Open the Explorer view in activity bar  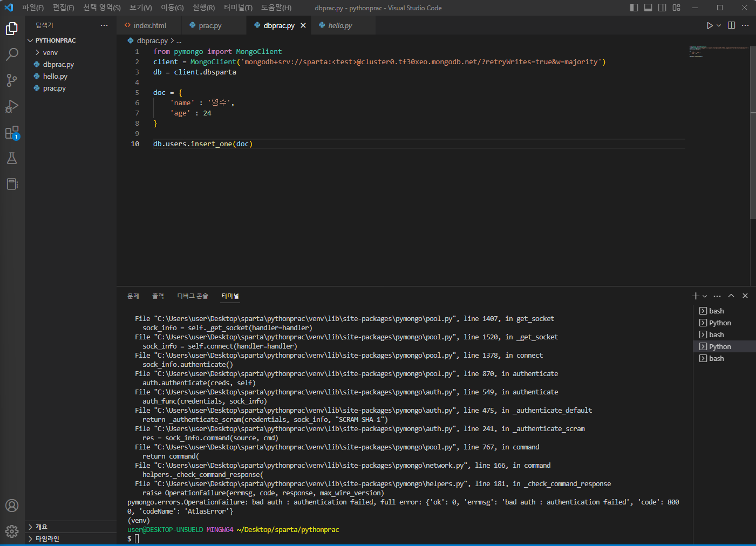click(12, 29)
